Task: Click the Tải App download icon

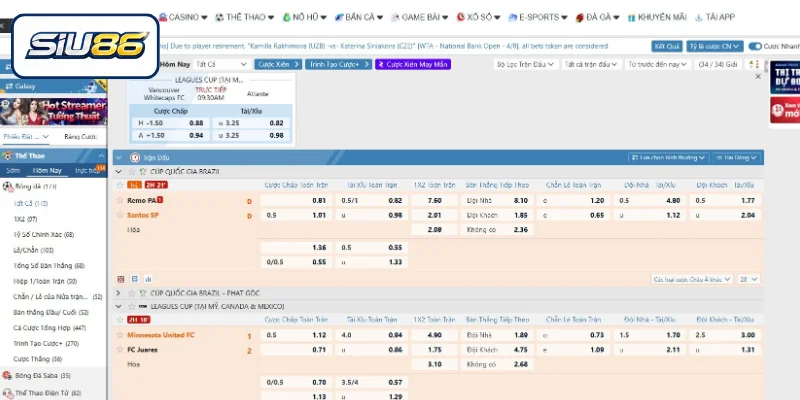Action: (x=699, y=17)
